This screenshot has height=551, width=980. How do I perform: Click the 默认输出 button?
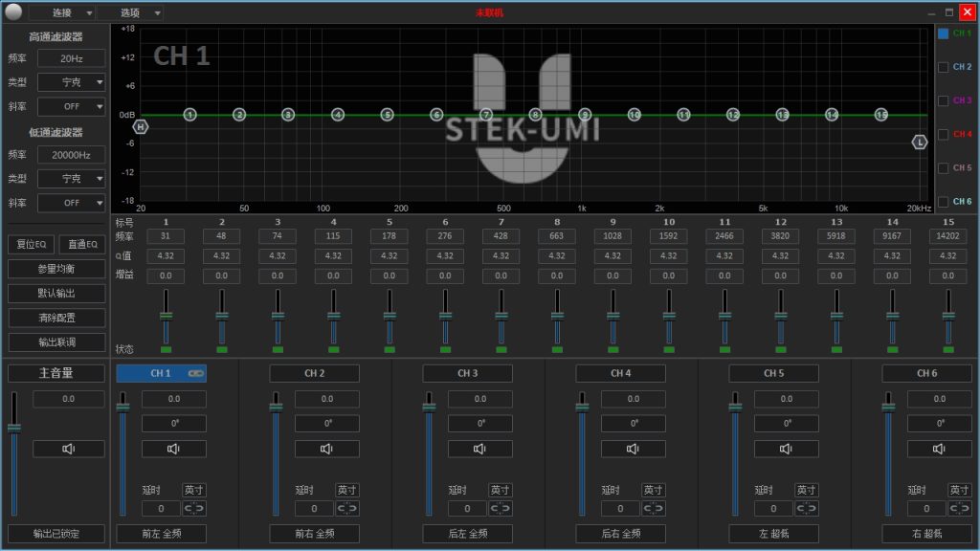[56, 293]
